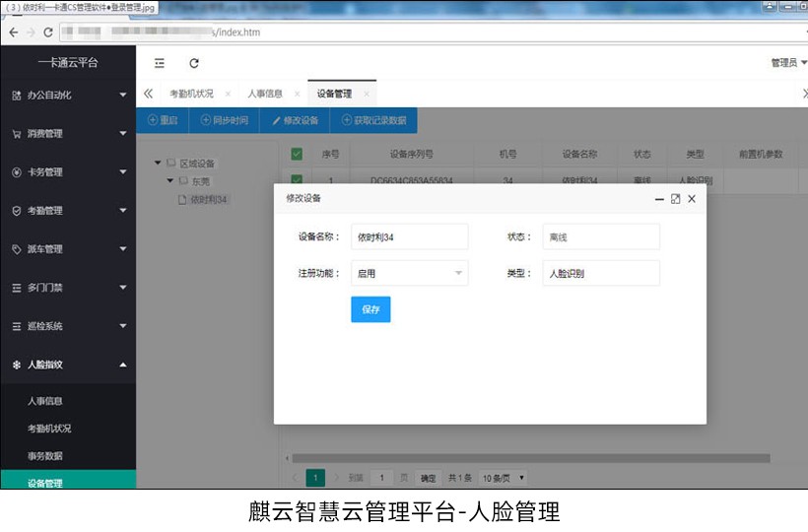The height and width of the screenshot is (532, 808).
Task: Click the 保存 button
Action: point(370,309)
